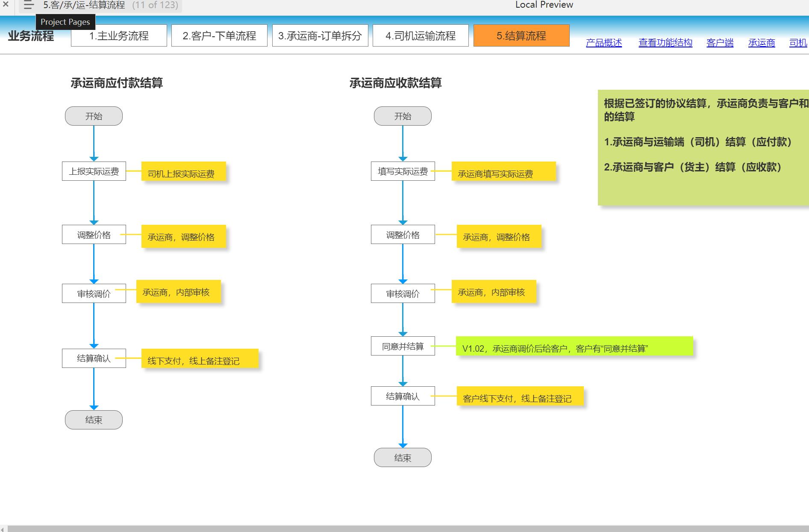Select 调整价格 box in 应付款 flow
The width and height of the screenshot is (809, 532).
94,235
